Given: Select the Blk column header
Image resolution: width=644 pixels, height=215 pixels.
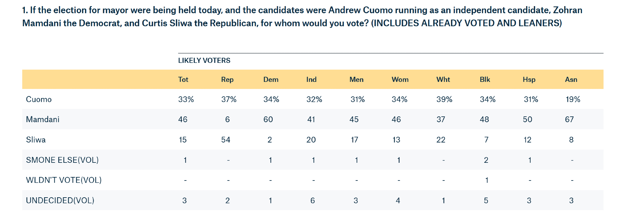Looking at the screenshot, I should 485,80.
